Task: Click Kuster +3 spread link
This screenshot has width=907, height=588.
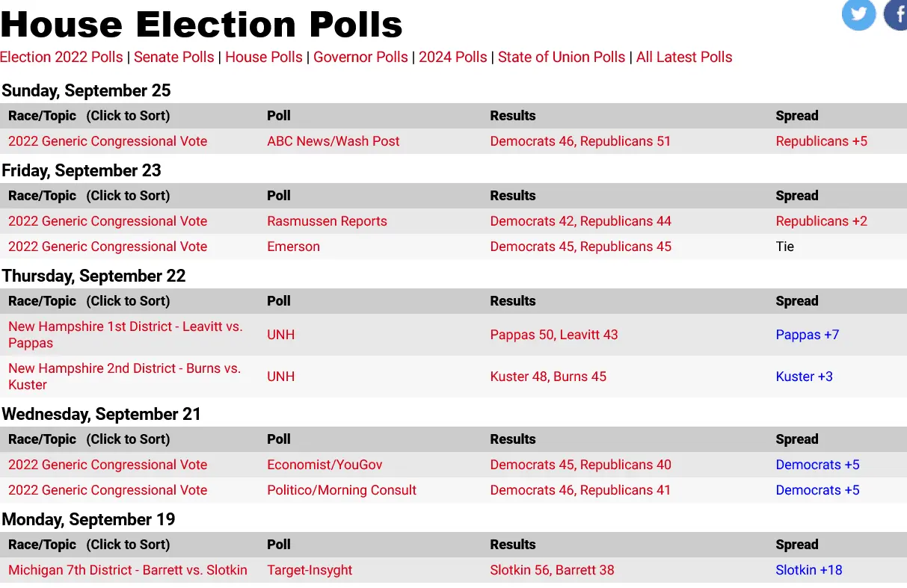Action: [804, 377]
